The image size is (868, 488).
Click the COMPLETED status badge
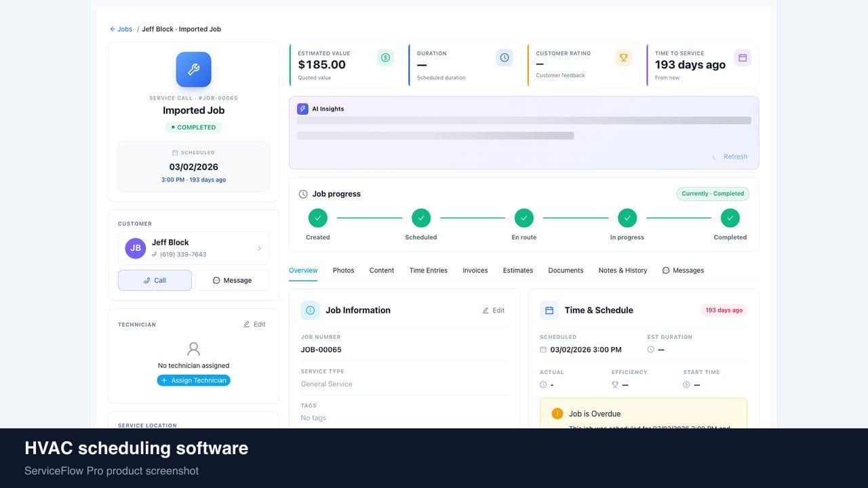click(x=193, y=127)
